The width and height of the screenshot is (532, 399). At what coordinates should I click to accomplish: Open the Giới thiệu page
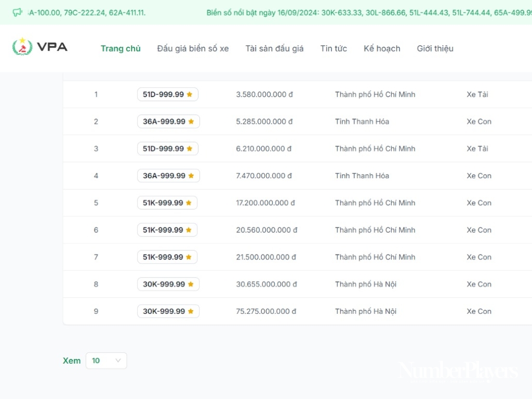(x=435, y=48)
